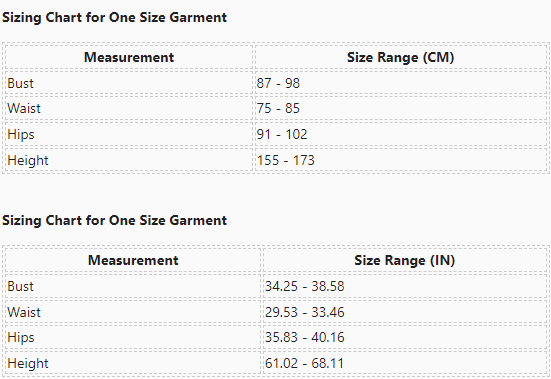
Task: Click the Measurement header in the inches table
Action: tap(133, 260)
